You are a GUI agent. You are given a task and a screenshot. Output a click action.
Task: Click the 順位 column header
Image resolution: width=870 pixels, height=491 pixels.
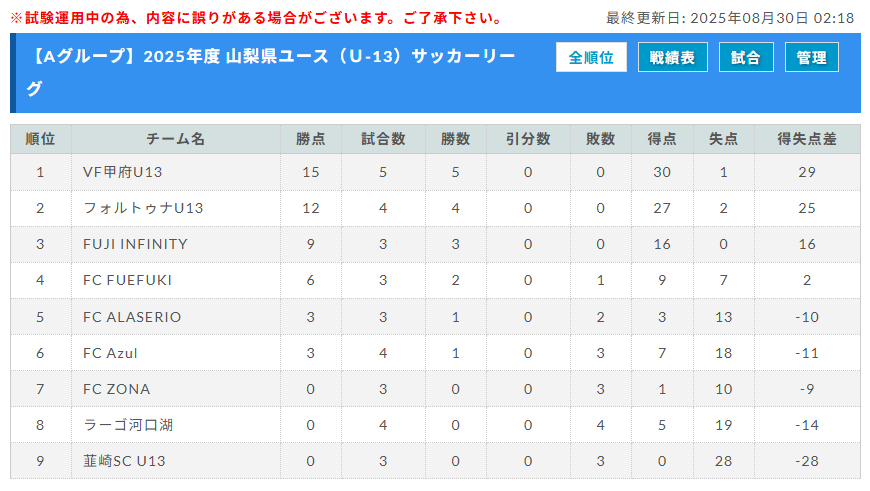coord(41,139)
